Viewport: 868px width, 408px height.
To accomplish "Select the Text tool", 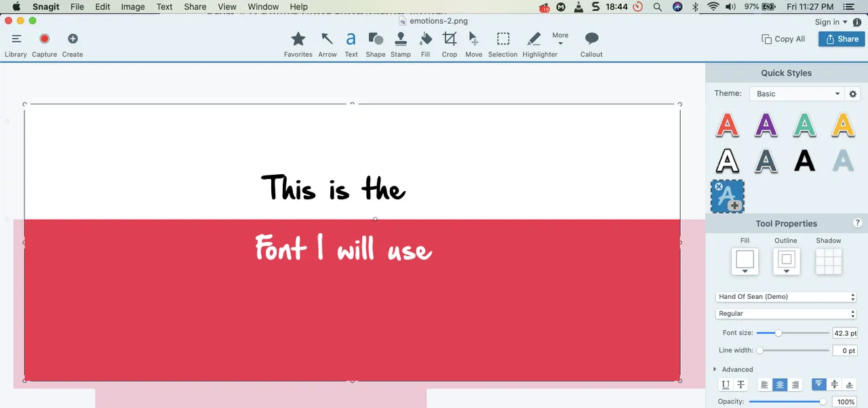I will 351,39.
